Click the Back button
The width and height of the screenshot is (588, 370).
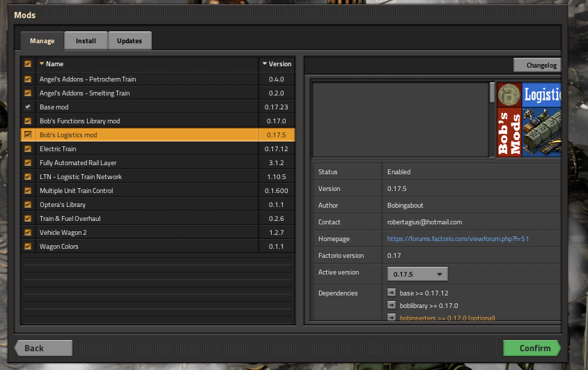tap(43, 348)
